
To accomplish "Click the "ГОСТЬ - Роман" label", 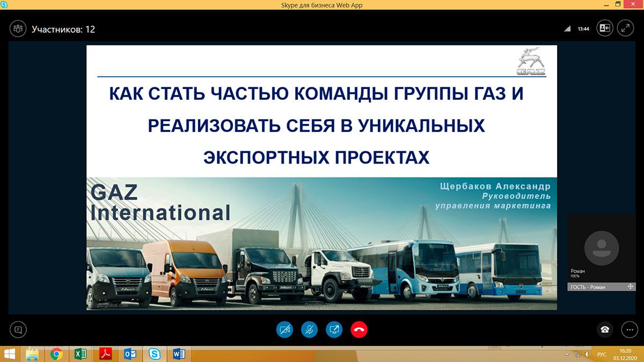I will click(x=588, y=287).
